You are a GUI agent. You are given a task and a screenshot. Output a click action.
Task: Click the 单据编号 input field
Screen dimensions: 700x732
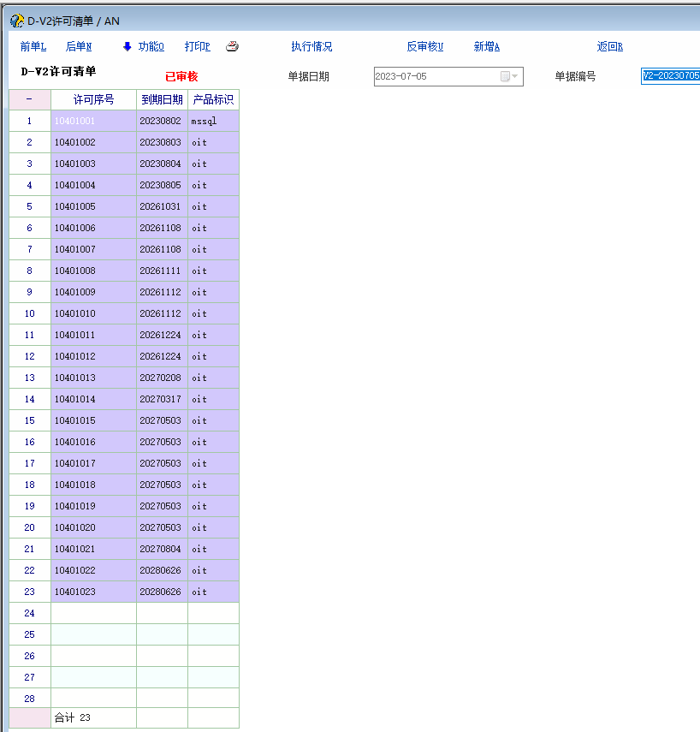click(670, 76)
